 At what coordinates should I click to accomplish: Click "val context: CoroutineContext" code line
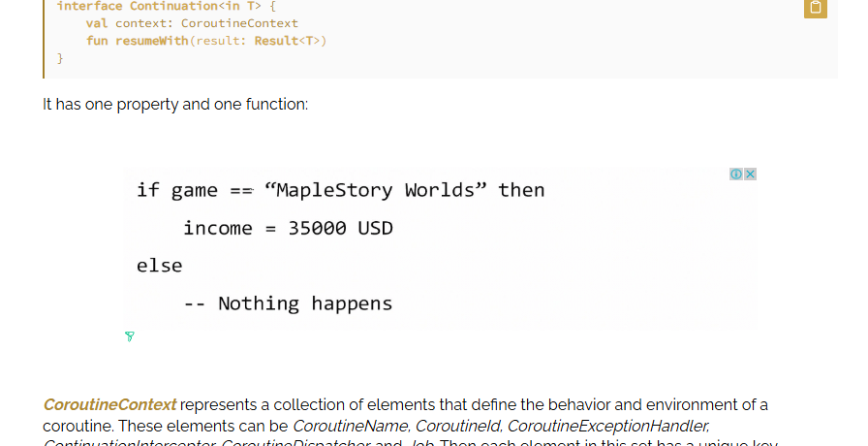coord(192,23)
